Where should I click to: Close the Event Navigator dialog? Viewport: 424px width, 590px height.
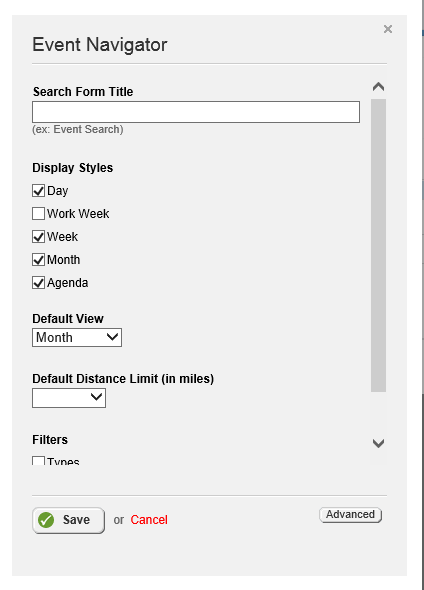pyautogui.click(x=388, y=29)
